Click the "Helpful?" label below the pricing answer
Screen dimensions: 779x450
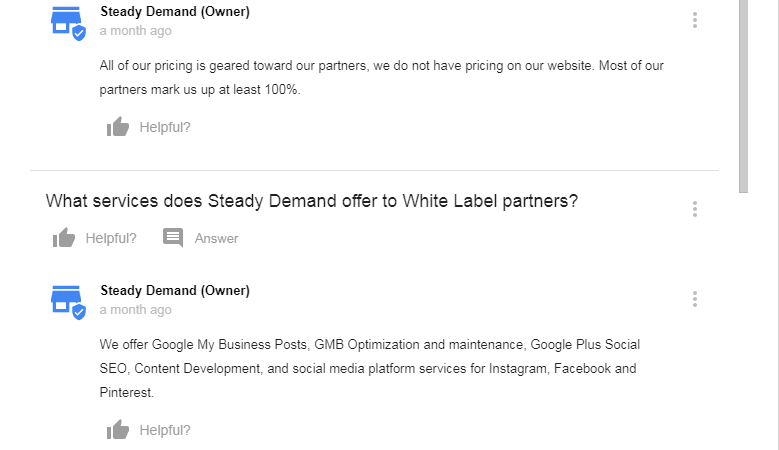point(165,127)
